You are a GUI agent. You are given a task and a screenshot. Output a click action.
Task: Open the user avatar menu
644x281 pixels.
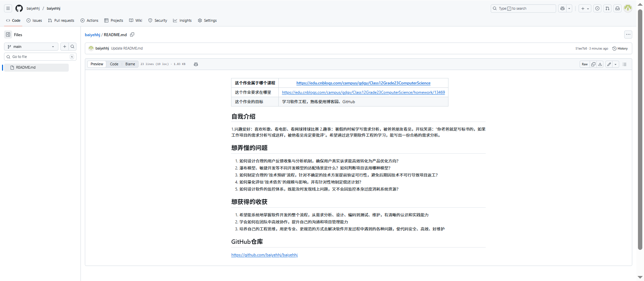[x=628, y=8]
